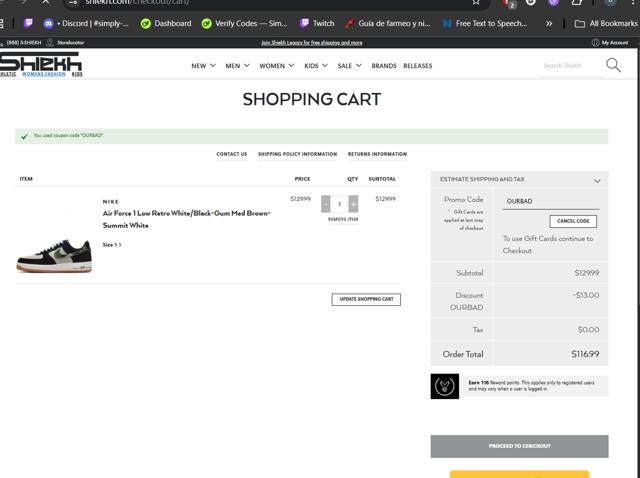Viewport: 640px width, 478px height.
Task: Click the yellow payment button at bottom
Action: pyautogui.click(x=519, y=474)
